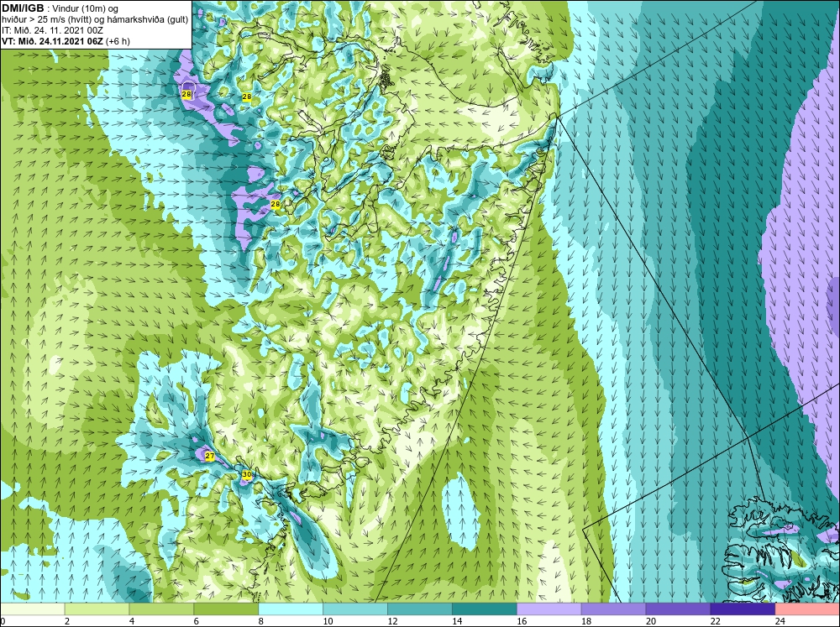The image size is (840, 627).
Task: Pick the dark teal 14–16 m/s swatch
Action: (485, 609)
